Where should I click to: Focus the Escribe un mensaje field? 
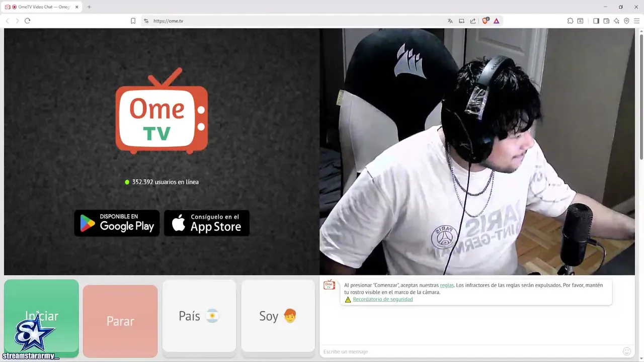tap(470, 351)
